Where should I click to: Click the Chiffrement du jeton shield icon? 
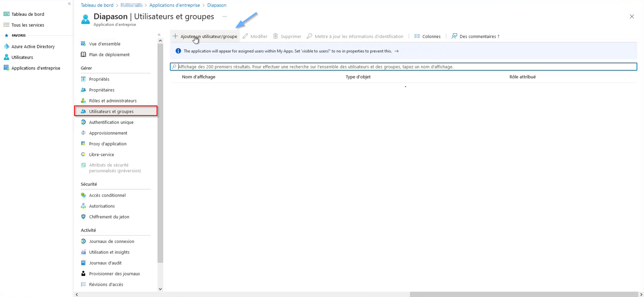click(x=83, y=217)
